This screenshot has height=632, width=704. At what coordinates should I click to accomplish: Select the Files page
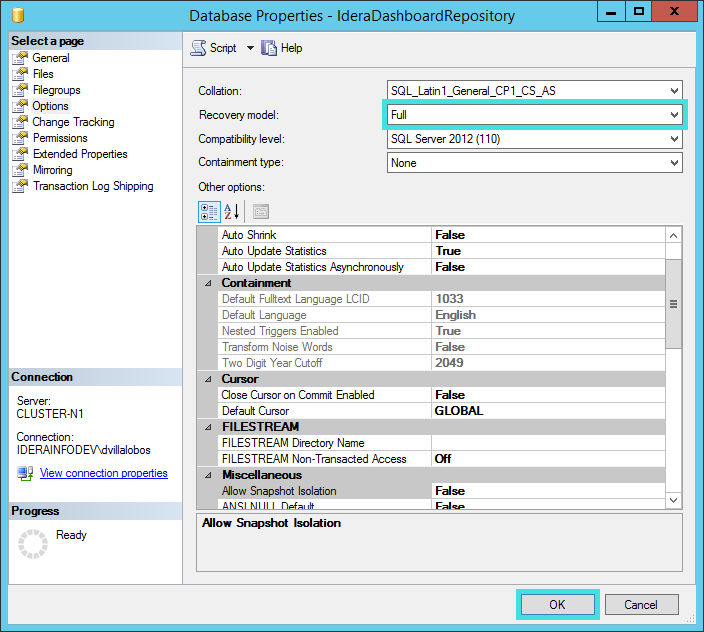coord(43,74)
